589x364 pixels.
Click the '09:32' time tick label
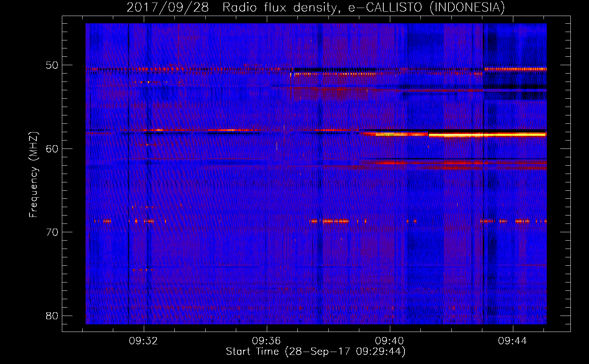[143, 341]
